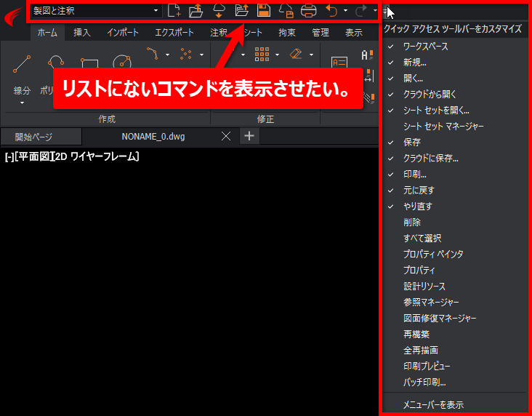The image size is (532, 416).
Task: Open the 開始ページ document tab
Action: coord(41,137)
